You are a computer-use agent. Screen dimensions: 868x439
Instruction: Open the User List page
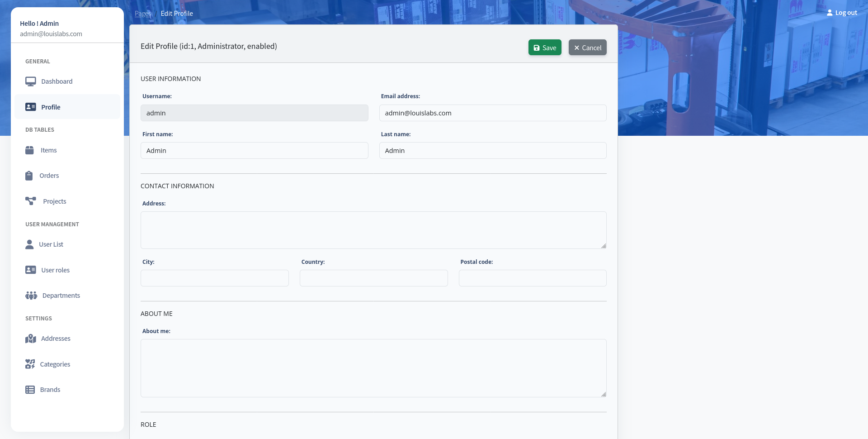67,244
